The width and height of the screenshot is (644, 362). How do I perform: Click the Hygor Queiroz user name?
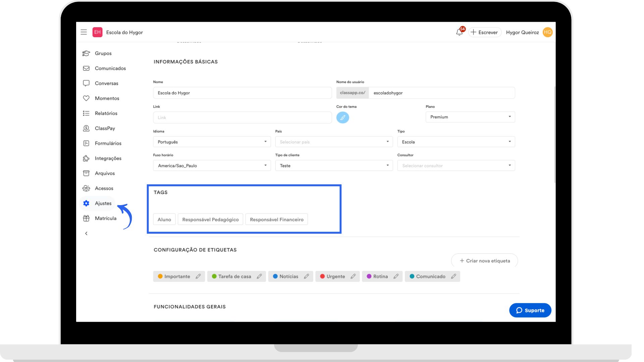pos(522,33)
